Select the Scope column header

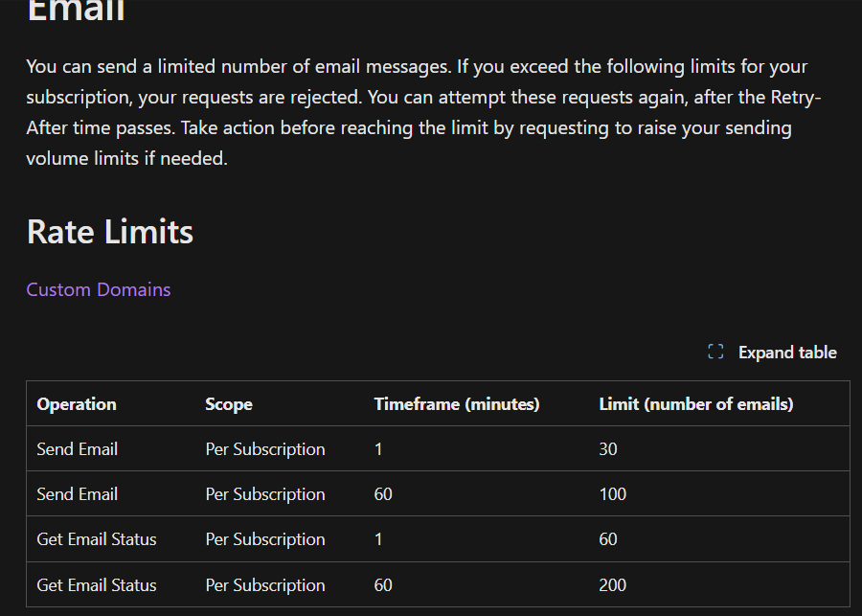coord(229,404)
